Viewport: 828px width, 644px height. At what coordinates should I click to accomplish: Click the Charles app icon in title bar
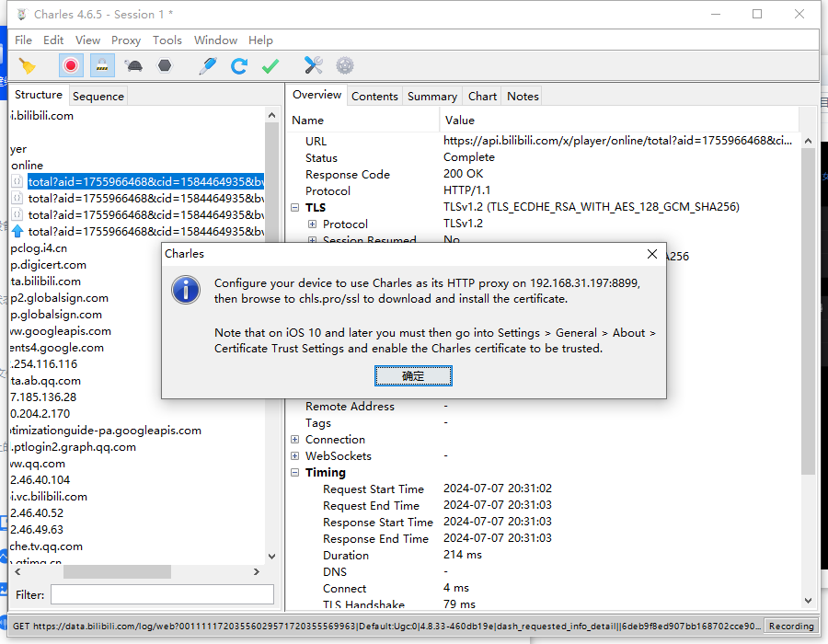22,14
